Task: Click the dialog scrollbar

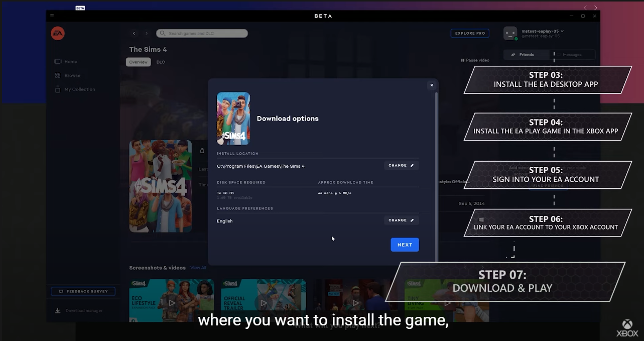Action: tap(436, 176)
